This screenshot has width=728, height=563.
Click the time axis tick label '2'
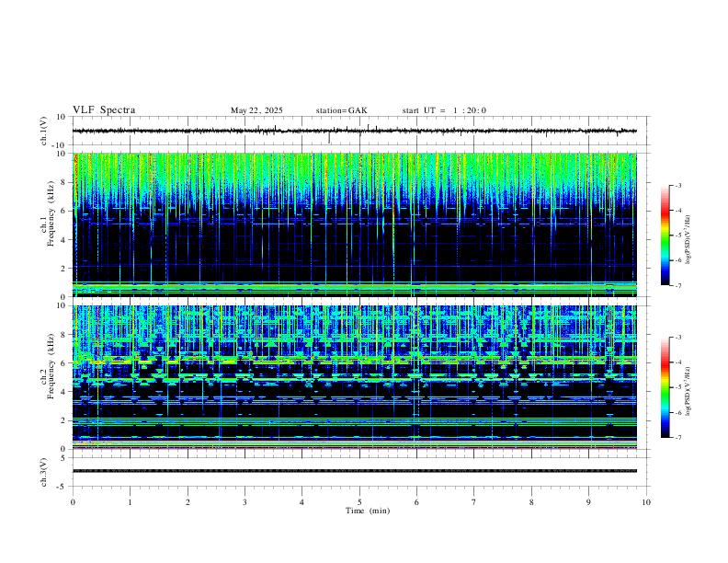(x=188, y=502)
